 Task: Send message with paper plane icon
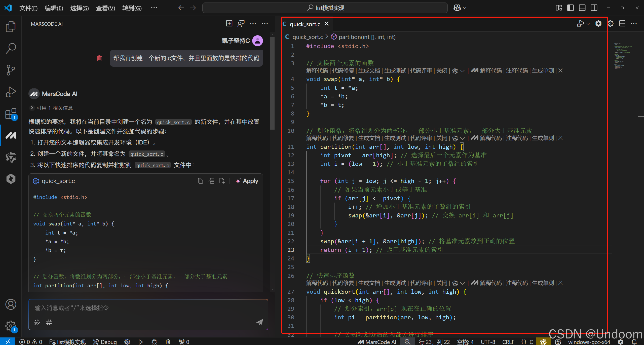click(x=259, y=322)
